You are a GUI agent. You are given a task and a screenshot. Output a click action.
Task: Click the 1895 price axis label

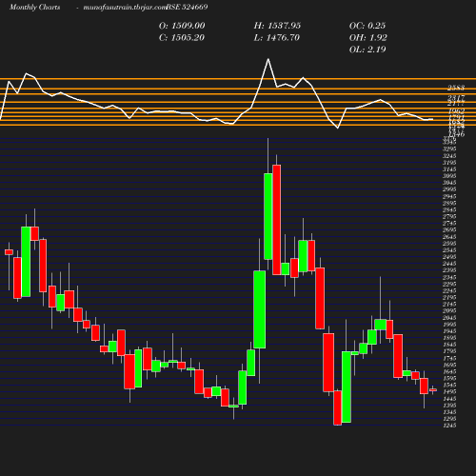pyautogui.click(x=449, y=338)
